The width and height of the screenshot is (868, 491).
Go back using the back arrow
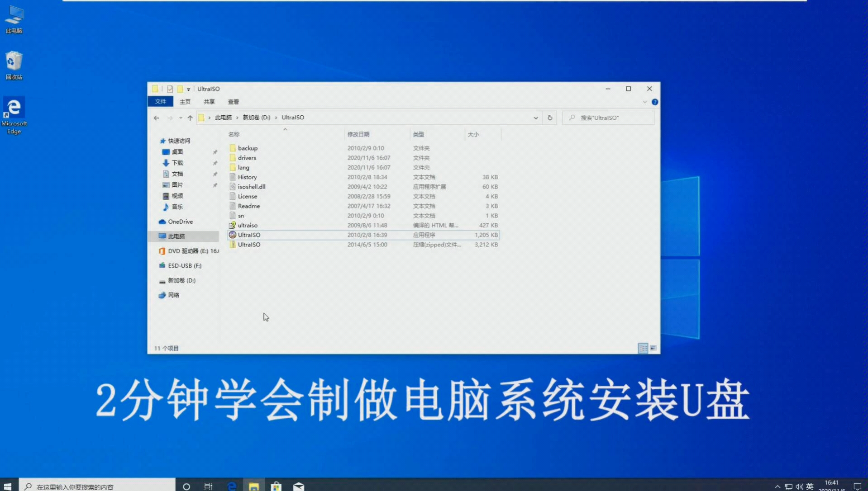(x=157, y=118)
